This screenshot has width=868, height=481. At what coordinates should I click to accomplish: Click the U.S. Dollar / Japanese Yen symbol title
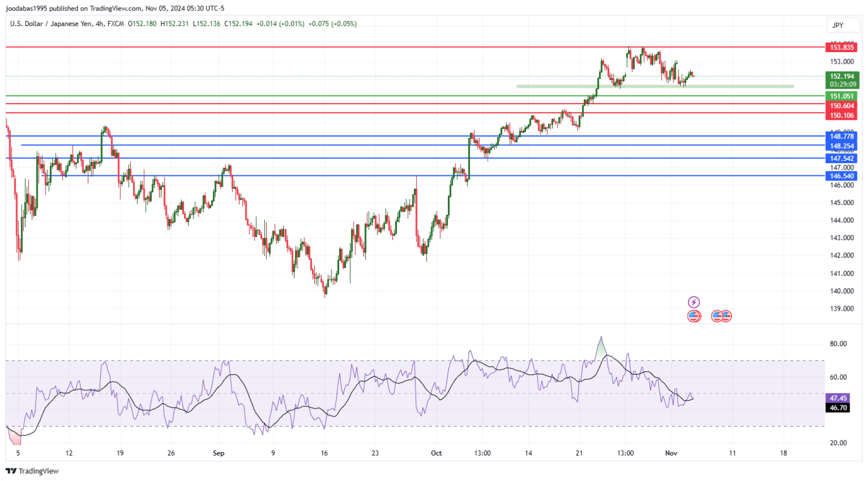point(52,24)
